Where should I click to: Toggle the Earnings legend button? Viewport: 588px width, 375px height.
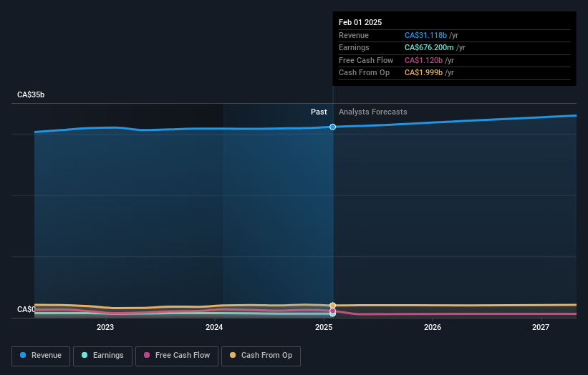tap(102, 356)
